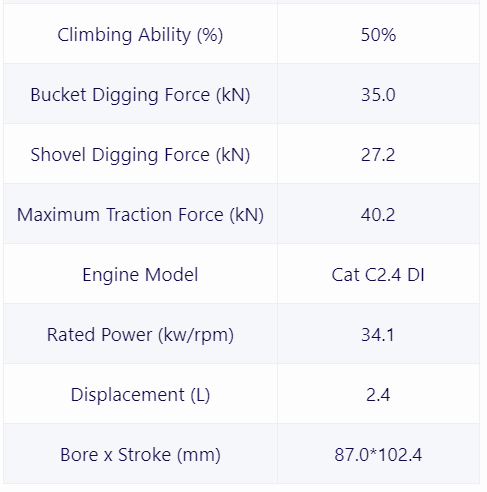Click the 2.4 displacement value

coord(378,395)
